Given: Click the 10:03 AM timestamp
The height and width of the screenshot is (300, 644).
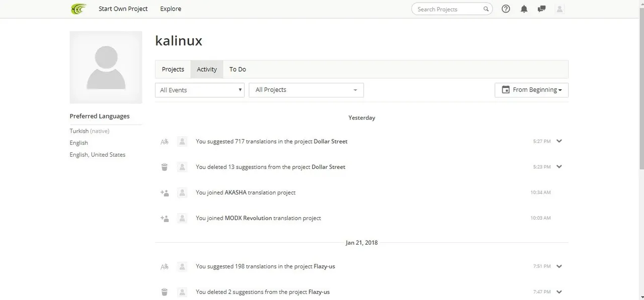Looking at the screenshot, I should pyautogui.click(x=540, y=218).
